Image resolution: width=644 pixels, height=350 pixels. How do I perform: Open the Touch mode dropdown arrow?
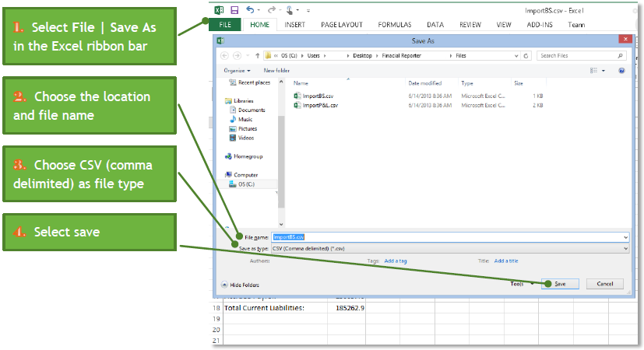(x=297, y=10)
